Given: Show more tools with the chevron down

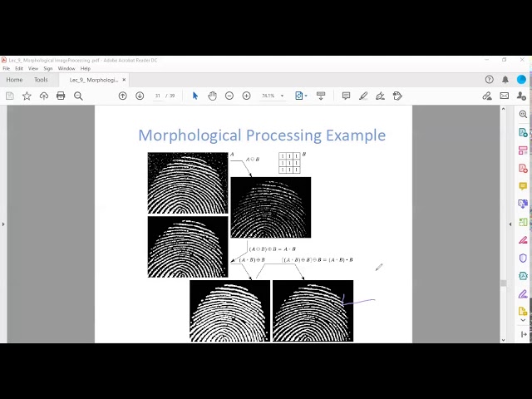Looking at the screenshot, I should tap(523, 320).
